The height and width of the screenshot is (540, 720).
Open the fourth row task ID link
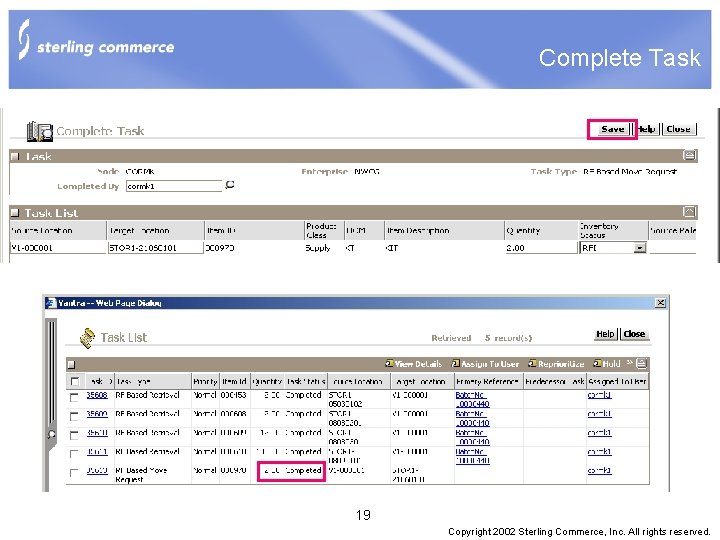[x=97, y=452]
